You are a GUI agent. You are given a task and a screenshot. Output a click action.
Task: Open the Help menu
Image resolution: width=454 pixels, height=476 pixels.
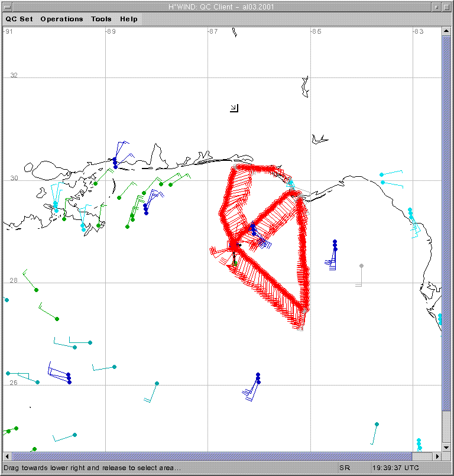pyautogui.click(x=129, y=19)
